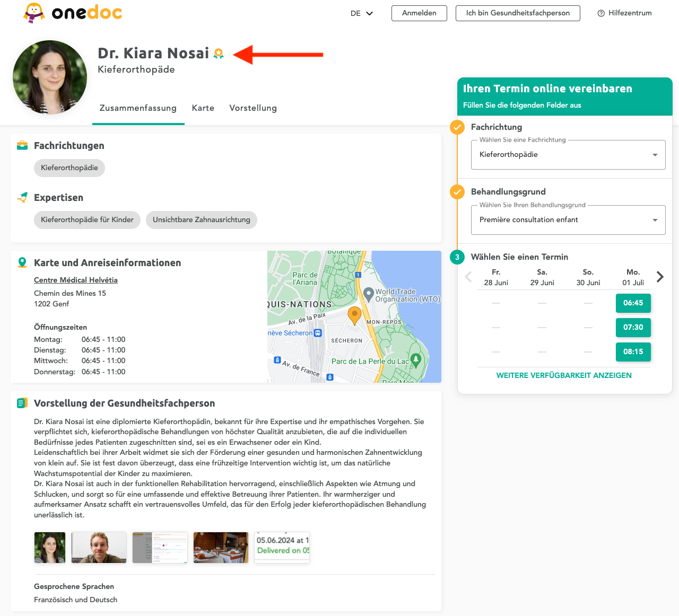Click the World Trade Organization map marker
The height and width of the screenshot is (616, 679).
[369, 293]
